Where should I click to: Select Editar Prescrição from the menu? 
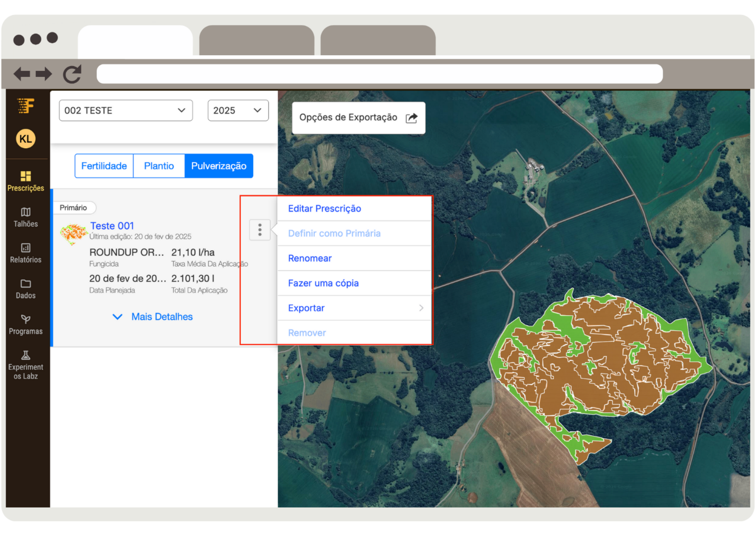324,209
